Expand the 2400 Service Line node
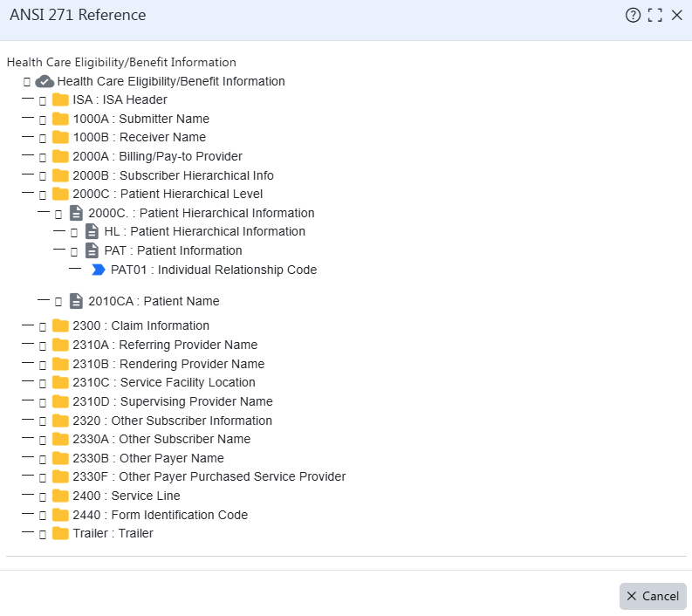The width and height of the screenshot is (692, 616). (x=43, y=497)
